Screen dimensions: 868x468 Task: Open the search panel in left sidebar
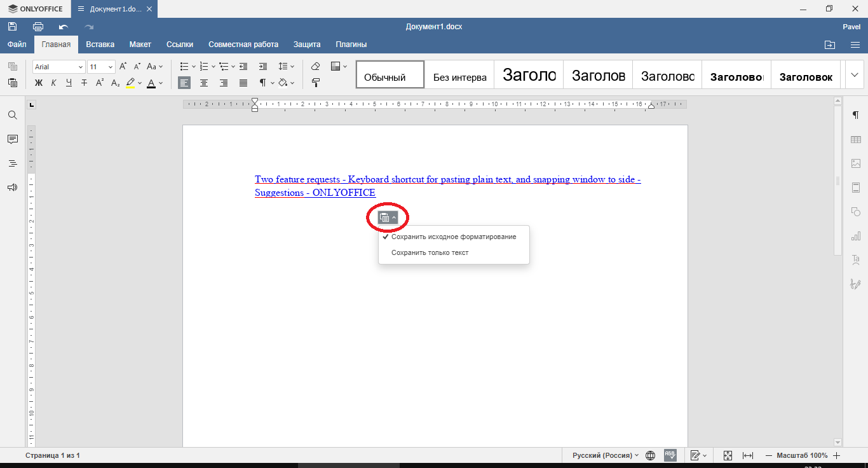click(x=12, y=115)
